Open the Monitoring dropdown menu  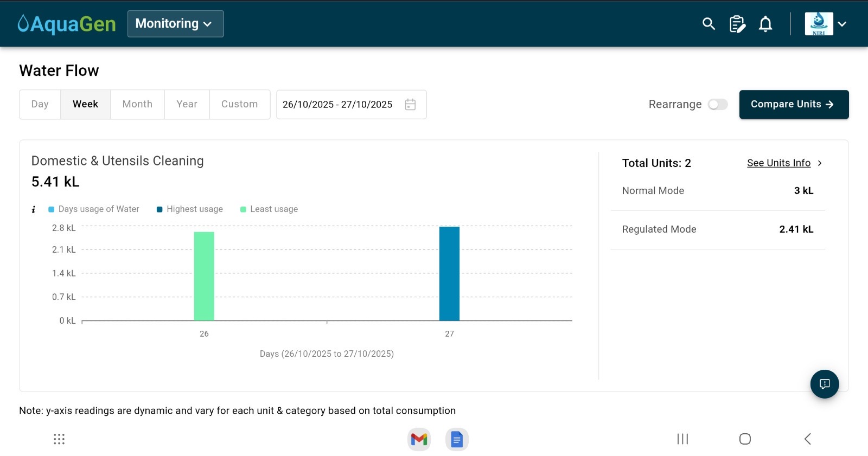[x=175, y=24]
